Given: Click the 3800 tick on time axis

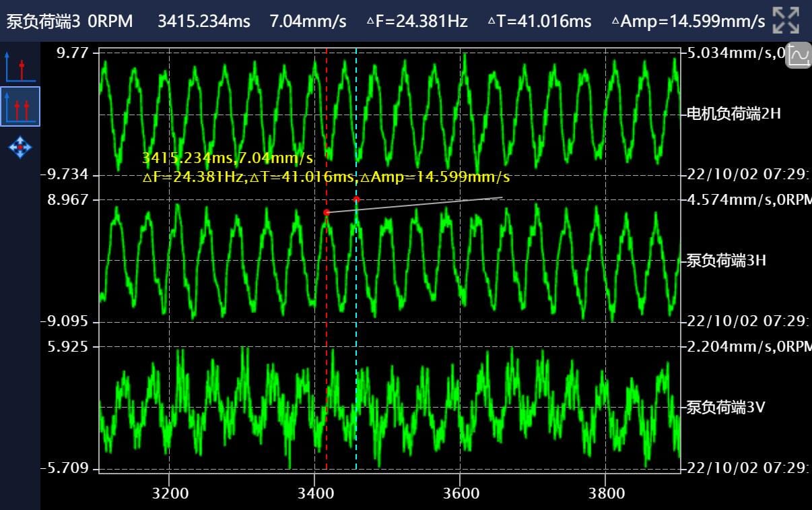Looking at the screenshot, I should pos(606,493).
